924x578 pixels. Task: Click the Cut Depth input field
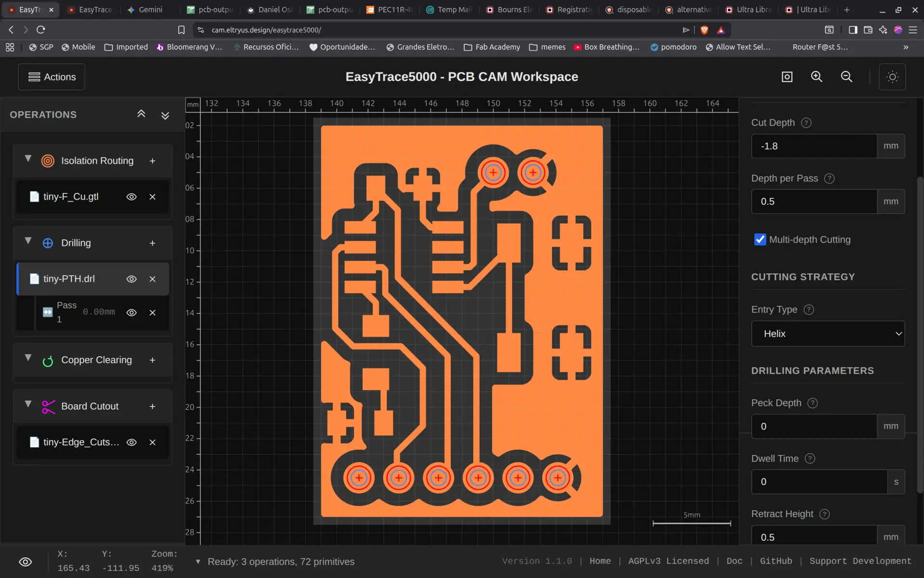click(814, 146)
